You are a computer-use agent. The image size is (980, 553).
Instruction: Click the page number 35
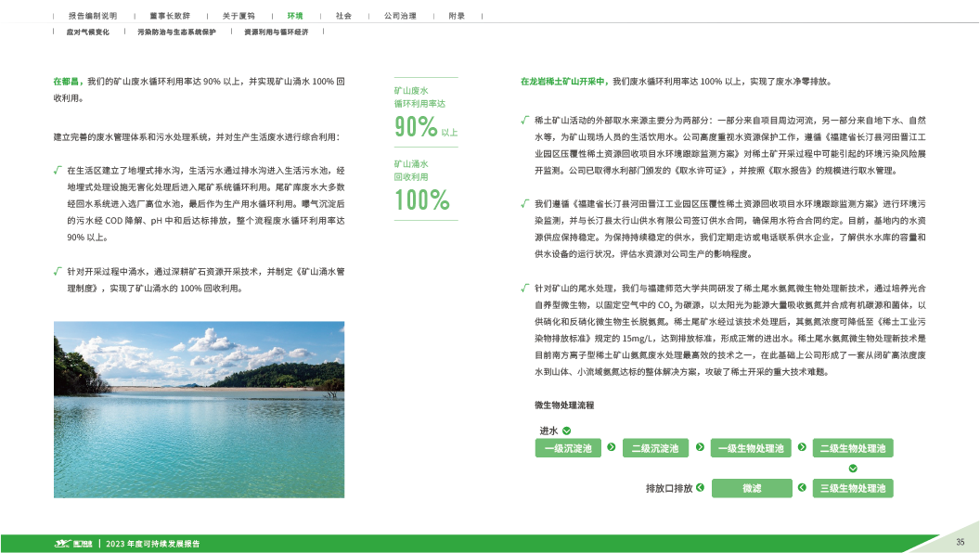pyautogui.click(x=960, y=542)
